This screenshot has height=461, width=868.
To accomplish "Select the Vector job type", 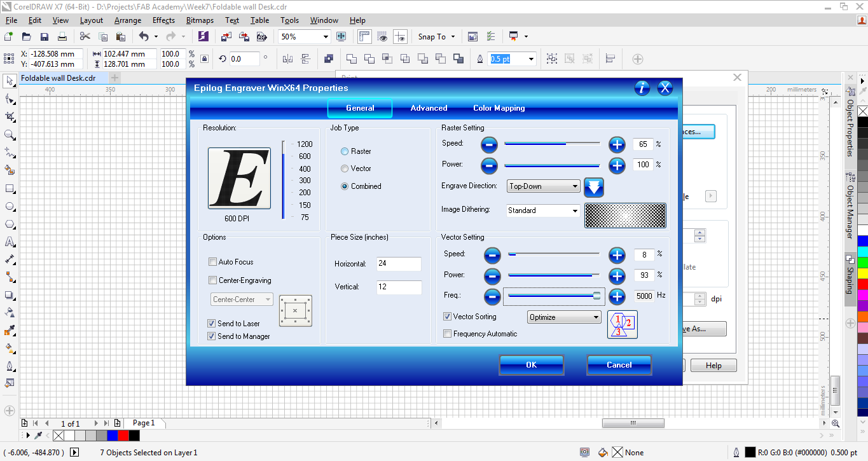I will pos(345,169).
